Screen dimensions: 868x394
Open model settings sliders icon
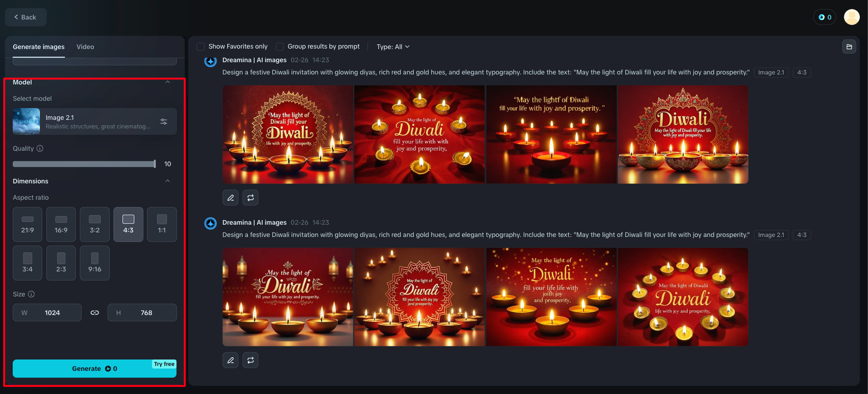164,121
